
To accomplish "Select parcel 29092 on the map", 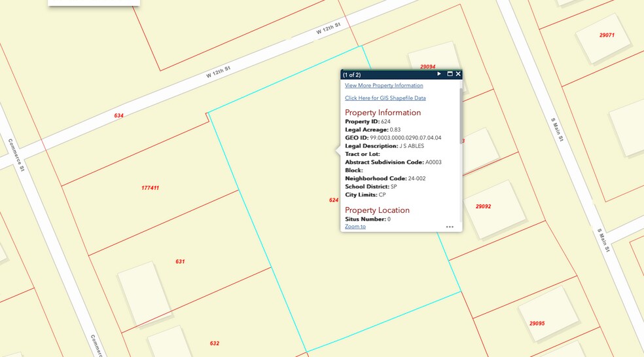I will (483, 206).
